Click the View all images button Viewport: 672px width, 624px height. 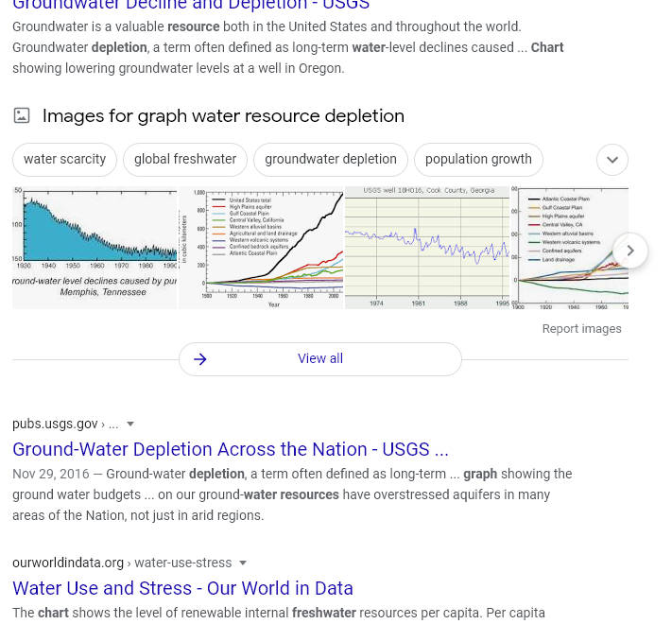(x=320, y=359)
